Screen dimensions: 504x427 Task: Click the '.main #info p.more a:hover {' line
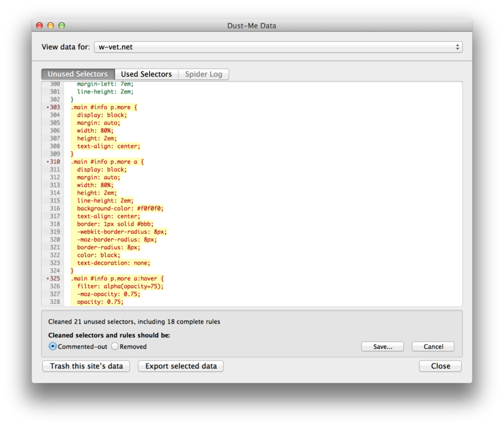click(117, 278)
